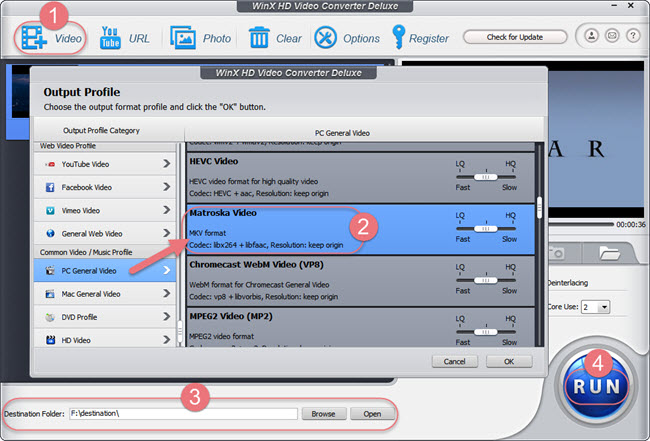The width and height of the screenshot is (650, 441).
Task: Click the Open destination button
Action: [x=372, y=414]
